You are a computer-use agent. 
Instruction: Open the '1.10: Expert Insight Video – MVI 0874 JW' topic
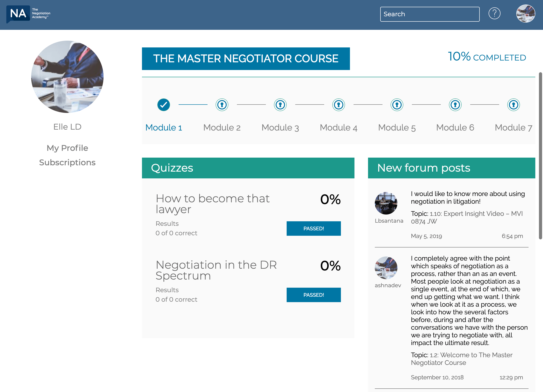coord(467,217)
